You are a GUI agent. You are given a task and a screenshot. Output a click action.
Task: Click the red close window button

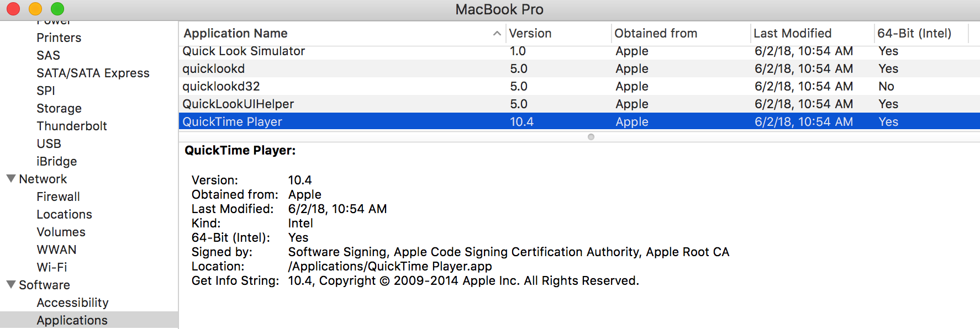click(13, 9)
